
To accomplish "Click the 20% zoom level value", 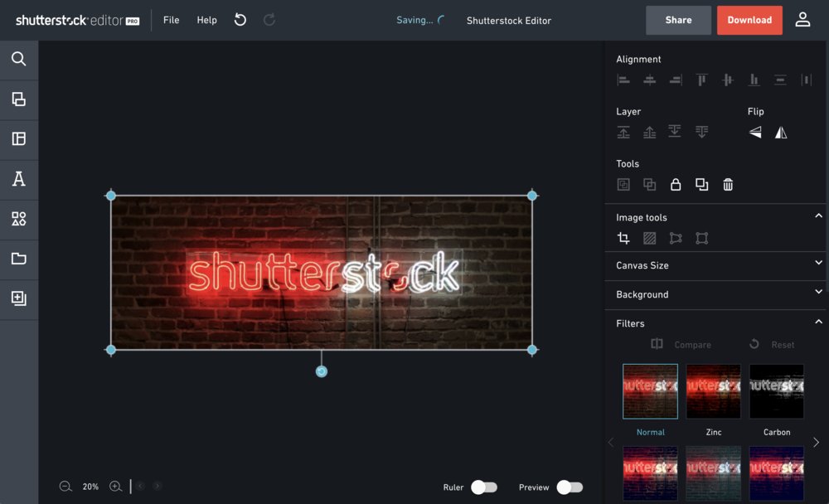I will click(90, 487).
